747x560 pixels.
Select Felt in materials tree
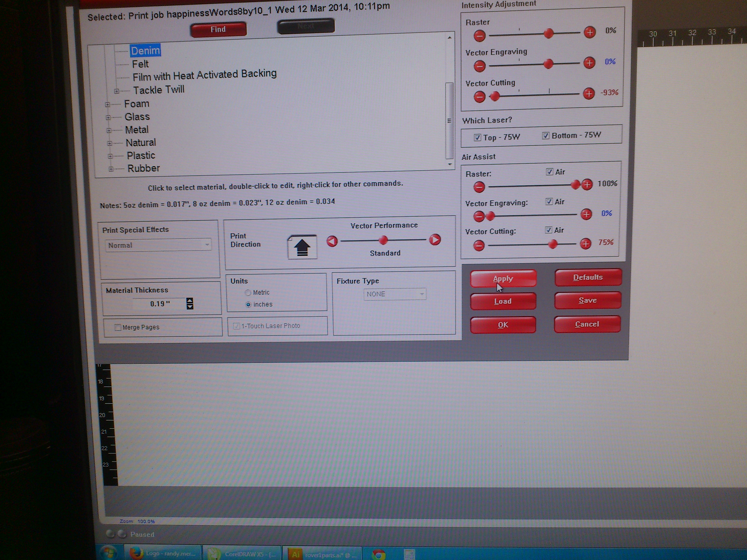pyautogui.click(x=140, y=64)
